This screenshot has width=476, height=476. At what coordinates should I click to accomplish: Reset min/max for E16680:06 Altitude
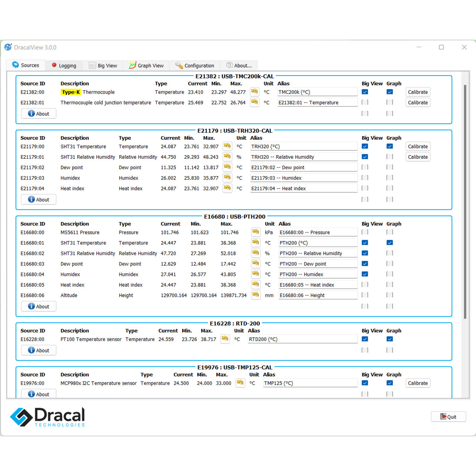point(255,295)
